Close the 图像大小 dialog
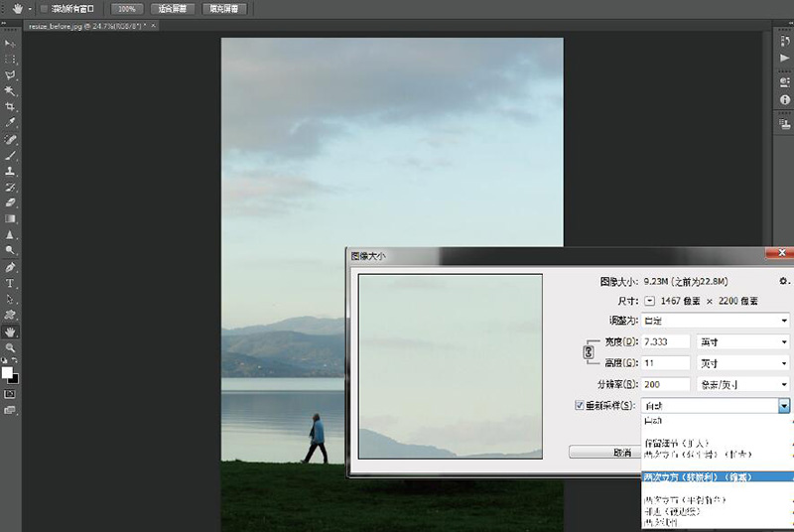The width and height of the screenshot is (794, 532). click(780, 252)
